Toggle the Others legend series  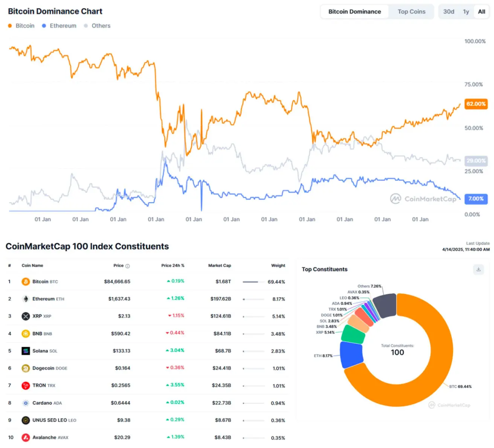97,26
